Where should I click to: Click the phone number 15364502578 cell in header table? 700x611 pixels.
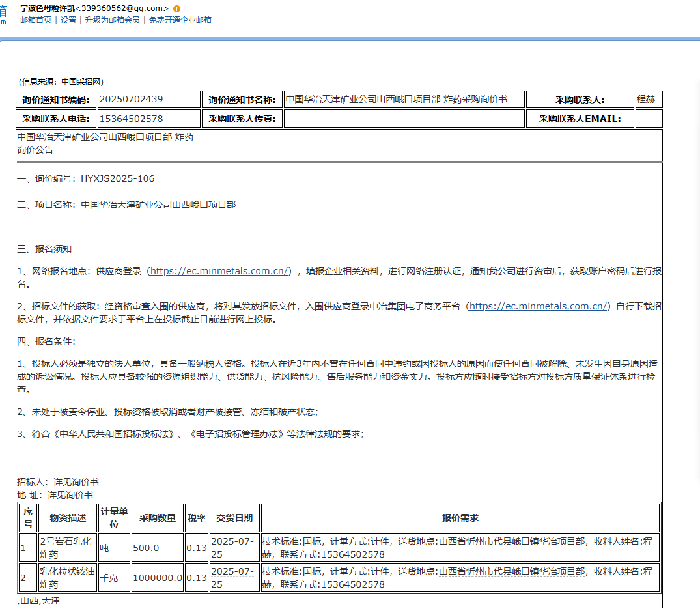[148, 119]
